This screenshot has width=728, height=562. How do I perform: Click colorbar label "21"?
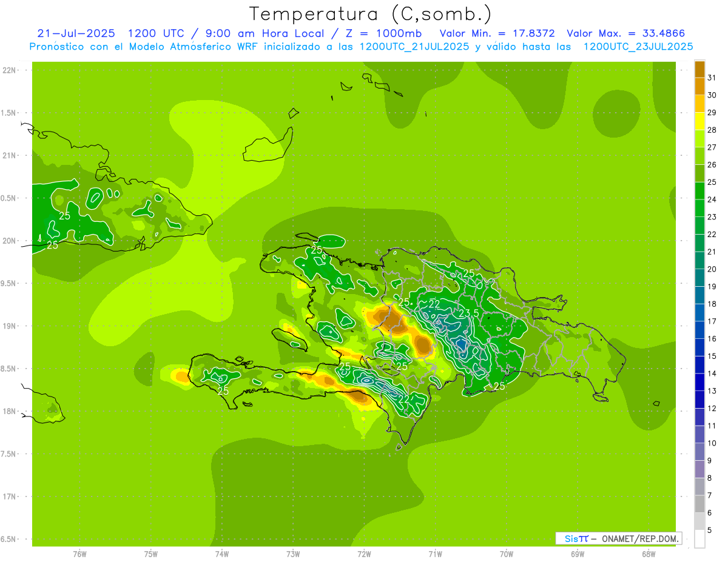712,252
